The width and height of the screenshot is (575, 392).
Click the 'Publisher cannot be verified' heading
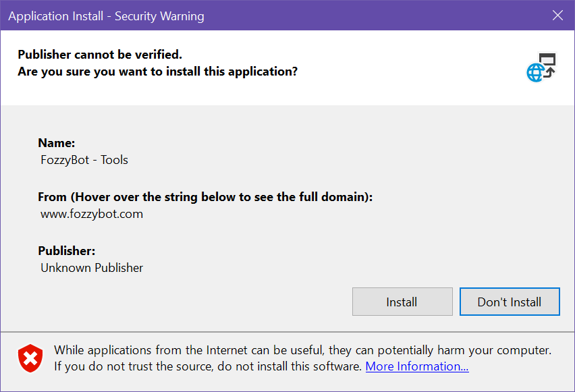[100, 55]
